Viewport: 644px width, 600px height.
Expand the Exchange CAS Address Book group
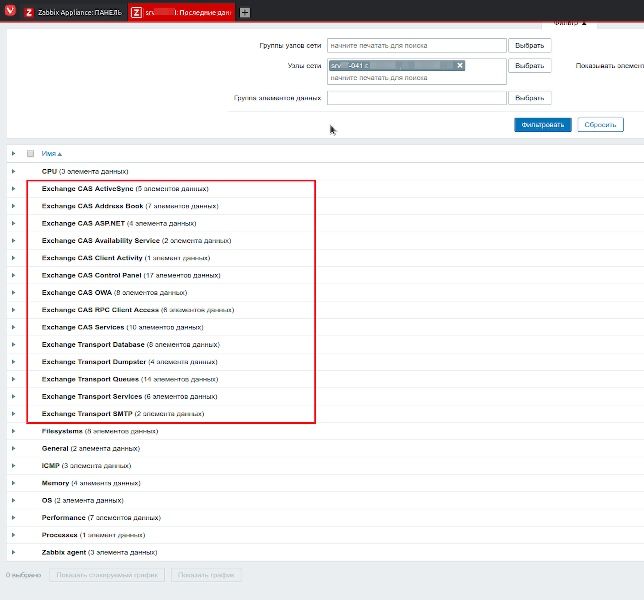click(14, 206)
